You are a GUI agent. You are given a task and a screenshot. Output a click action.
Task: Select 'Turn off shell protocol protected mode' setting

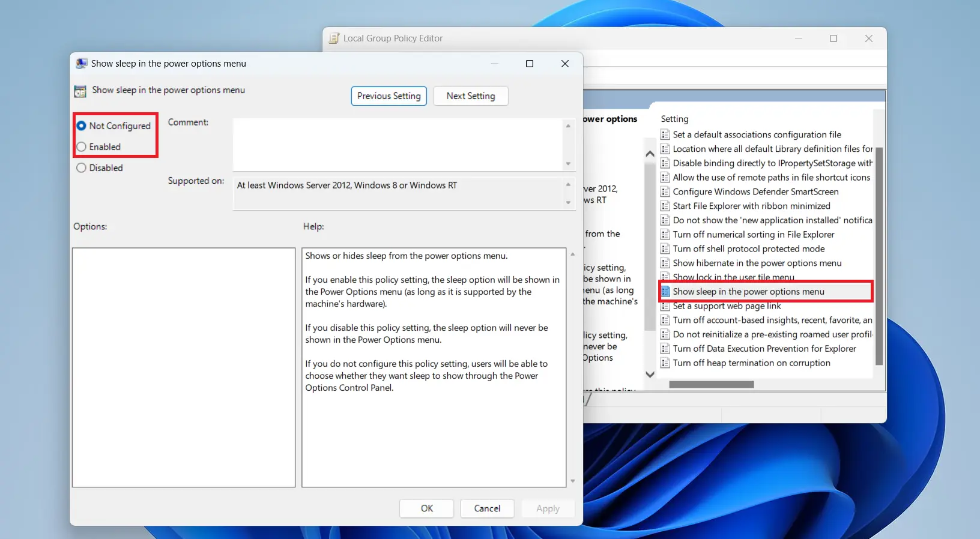(748, 249)
